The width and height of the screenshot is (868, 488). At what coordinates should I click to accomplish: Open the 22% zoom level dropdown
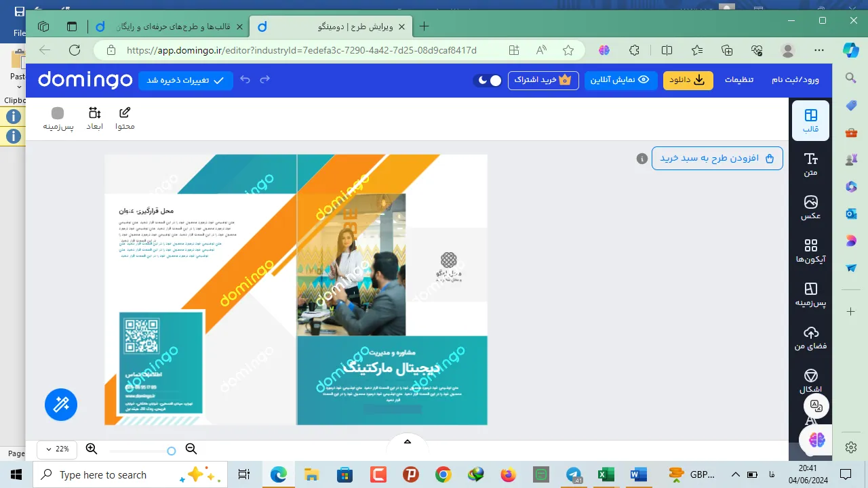[56, 449]
